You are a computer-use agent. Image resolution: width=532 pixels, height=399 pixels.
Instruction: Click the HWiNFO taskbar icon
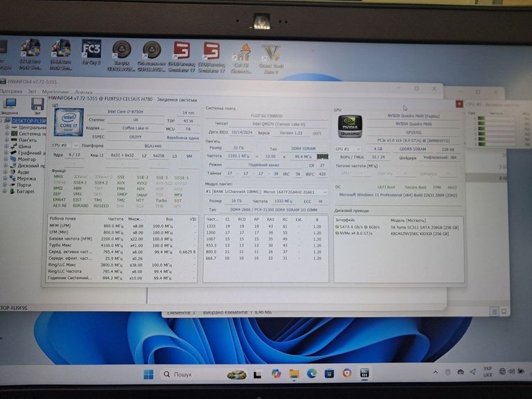click(364, 373)
